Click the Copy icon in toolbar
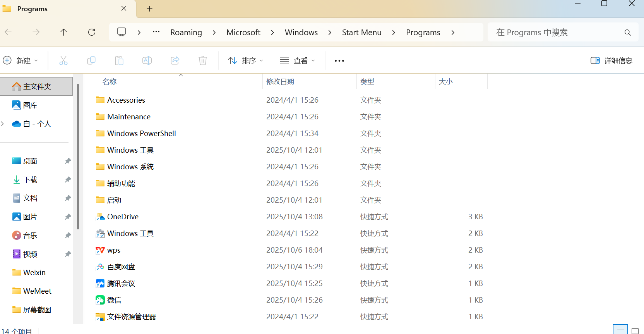This screenshot has height=334, width=644. click(91, 60)
